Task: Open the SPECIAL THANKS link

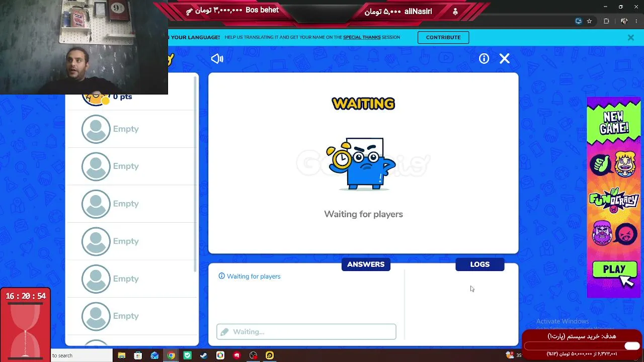Action: (x=362, y=37)
